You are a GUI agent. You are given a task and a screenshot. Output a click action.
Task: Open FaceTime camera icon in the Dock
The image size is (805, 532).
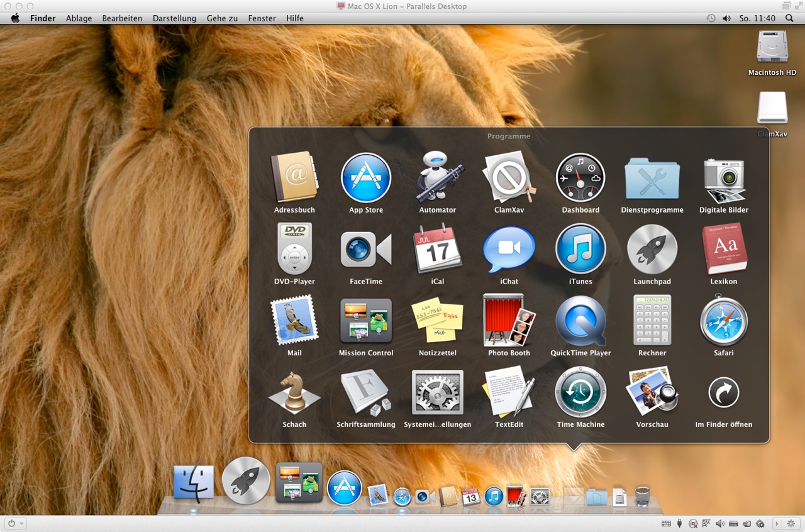tap(425, 497)
